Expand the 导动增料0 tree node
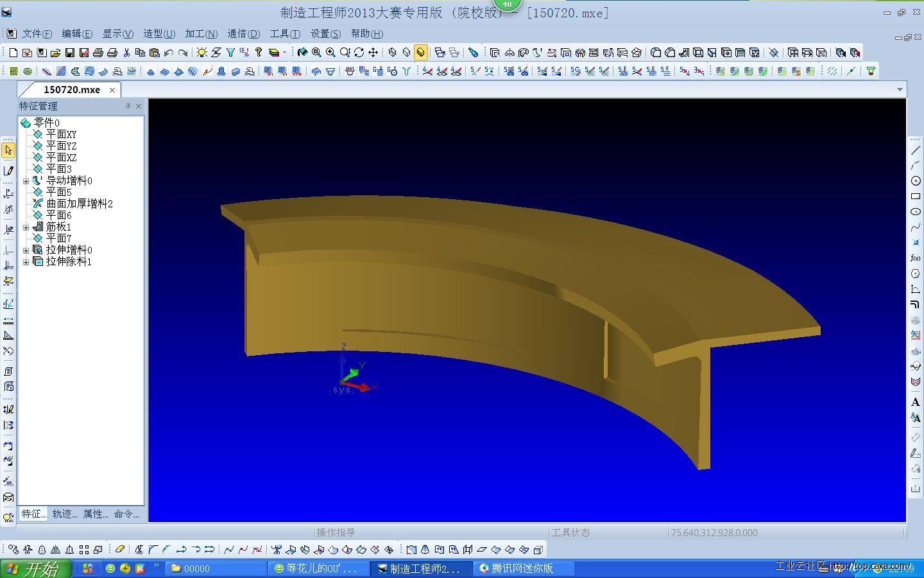The height and width of the screenshot is (578, 924). point(26,181)
